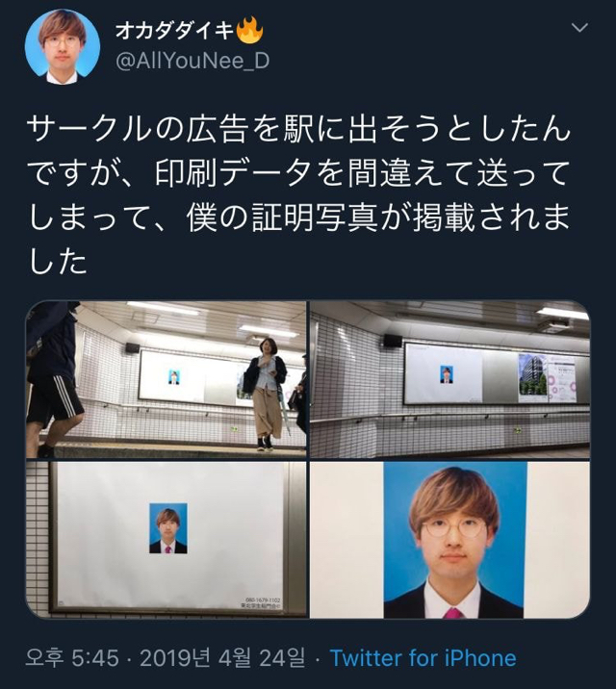Open the empty station corridor photo
Image resolution: width=616 pixels, height=689 pixels.
coord(449,380)
